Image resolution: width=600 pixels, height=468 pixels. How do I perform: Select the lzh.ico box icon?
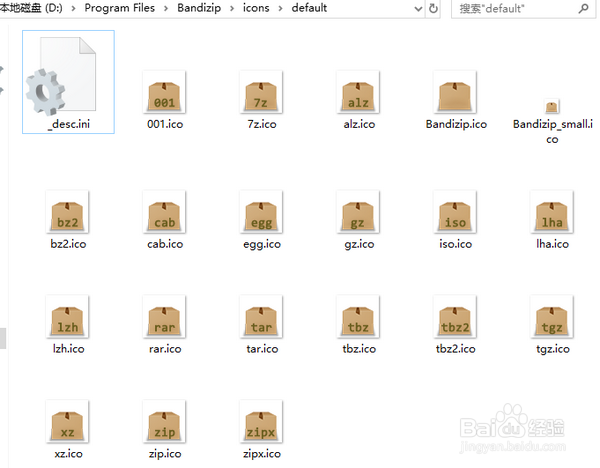pyautogui.click(x=67, y=317)
